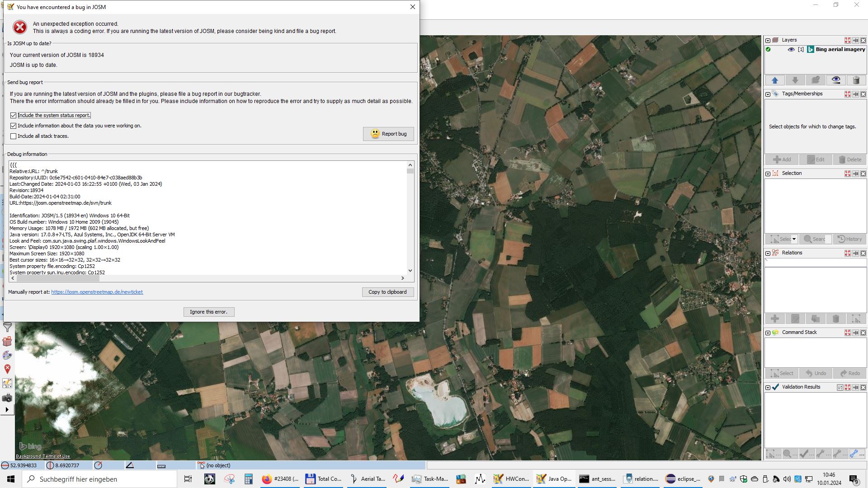Click the delete layer trash icon
868x488 pixels.
click(856, 80)
